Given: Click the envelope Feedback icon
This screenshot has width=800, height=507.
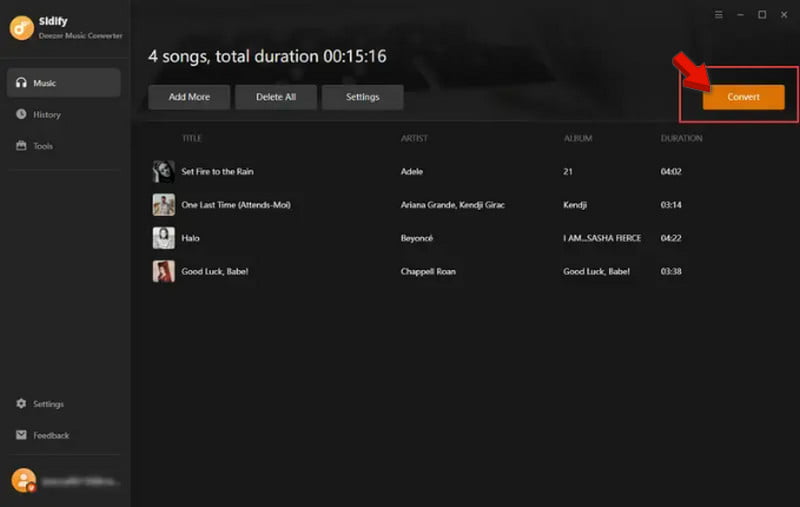Looking at the screenshot, I should coord(21,435).
